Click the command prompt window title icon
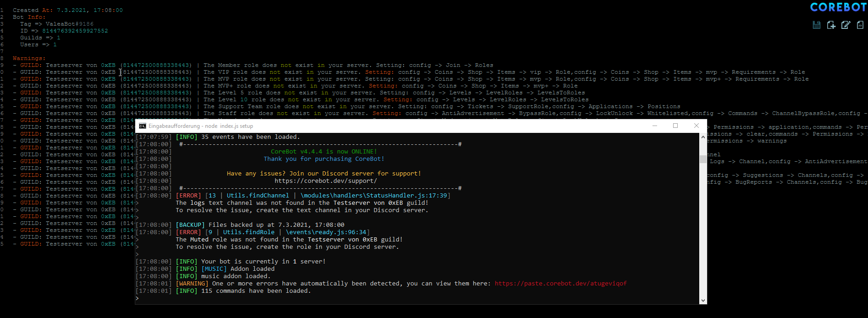Image resolution: width=868 pixels, height=318 pixels. 143,126
